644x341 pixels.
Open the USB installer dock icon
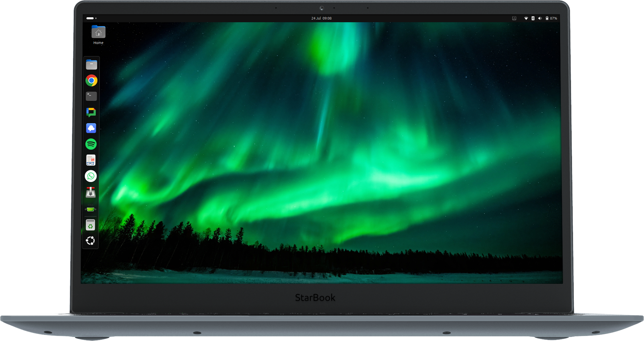click(91, 192)
